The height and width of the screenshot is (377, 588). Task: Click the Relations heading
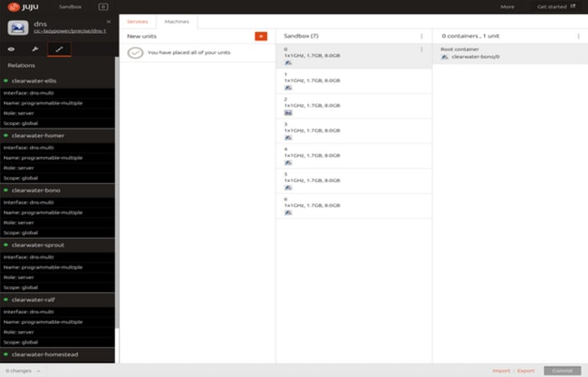21,65
